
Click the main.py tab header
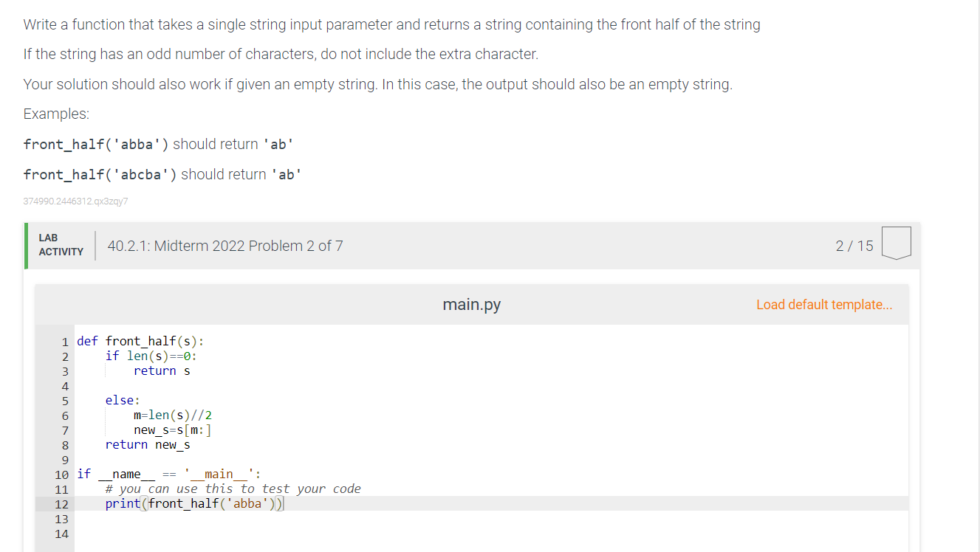click(x=471, y=304)
